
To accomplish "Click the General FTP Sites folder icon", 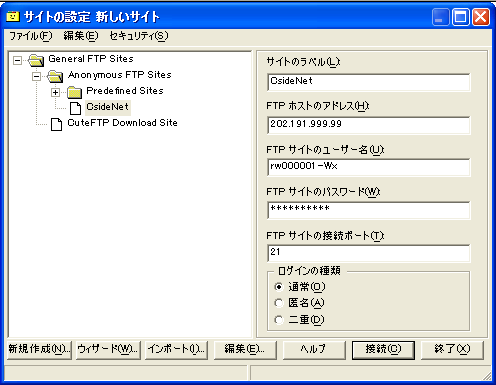I will click(36, 60).
